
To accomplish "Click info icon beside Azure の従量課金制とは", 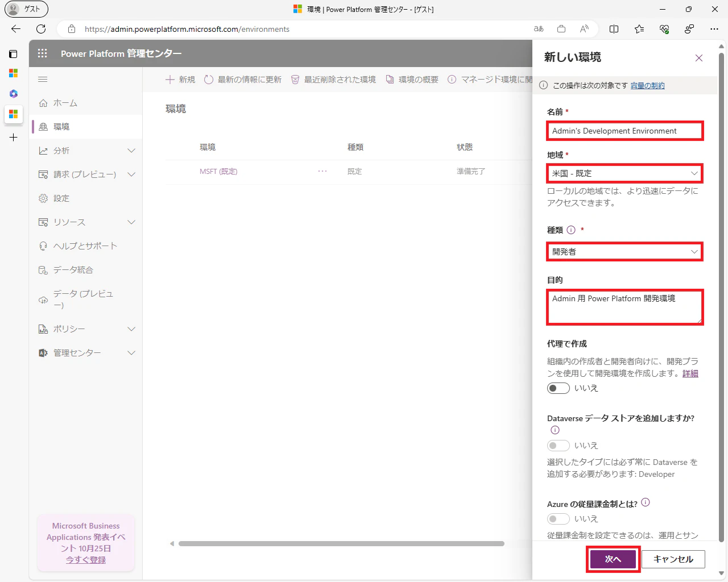I will [x=646, y=502].
